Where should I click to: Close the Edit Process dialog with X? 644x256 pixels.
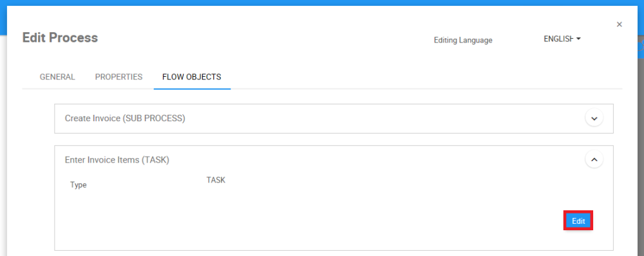pos(619,25)
